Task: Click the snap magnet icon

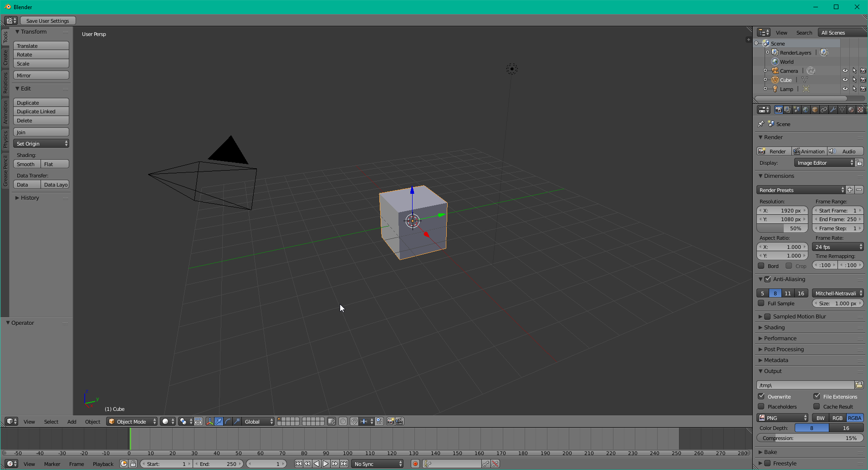Action: coord(354,421)
